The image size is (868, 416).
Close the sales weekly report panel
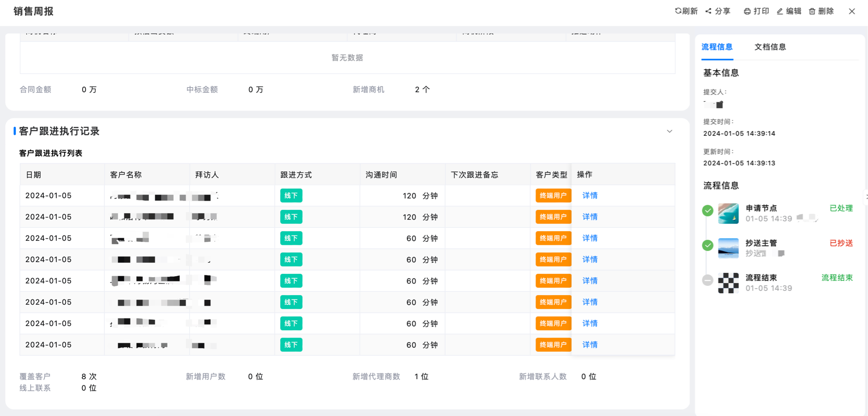[x=852, y=11]
